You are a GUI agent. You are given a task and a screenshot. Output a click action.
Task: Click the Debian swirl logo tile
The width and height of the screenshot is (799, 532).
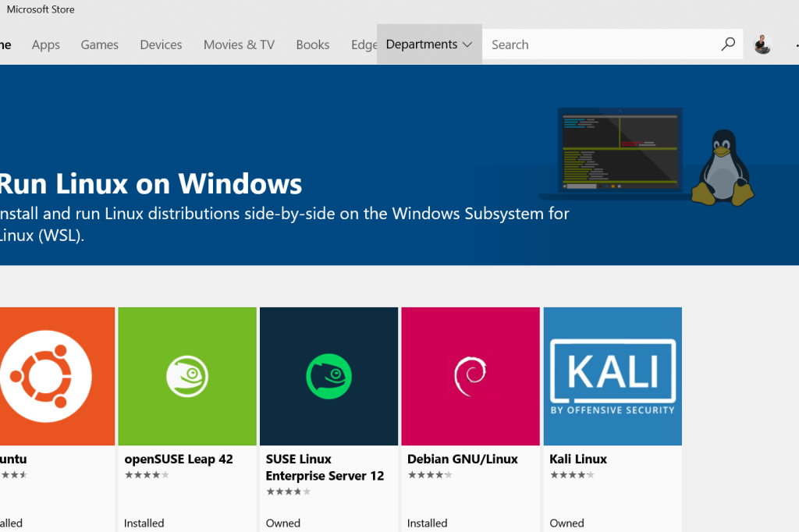pos(470,376)
